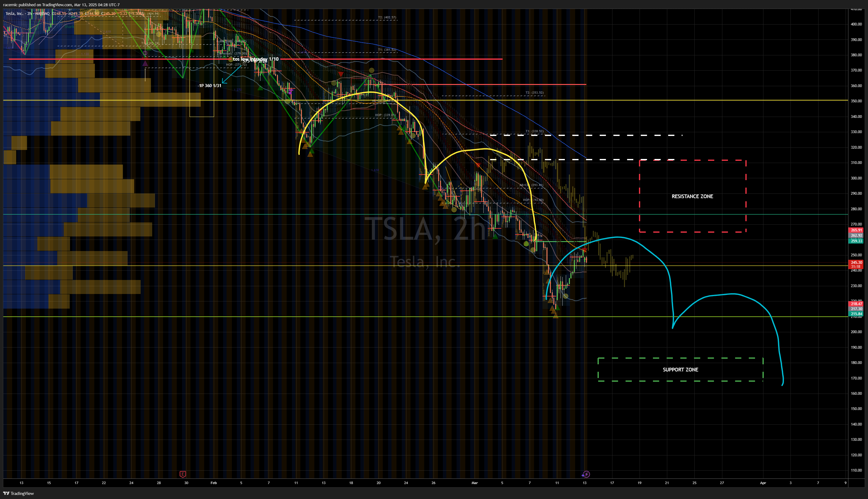This screenshot has height=499, width=868.
Task: Click the 'T1: (328.52)' target label
Action: coord(534,131)
